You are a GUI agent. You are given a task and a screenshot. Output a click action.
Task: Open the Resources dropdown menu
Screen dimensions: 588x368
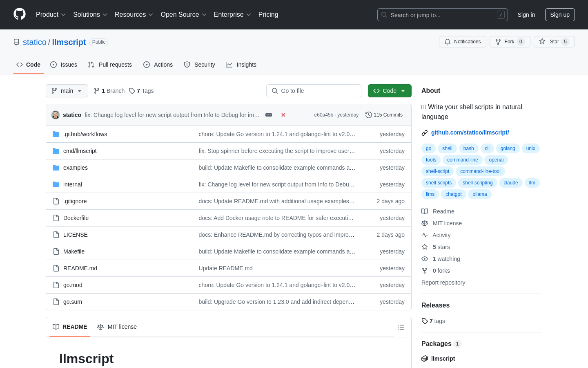(x=134, y=15)
